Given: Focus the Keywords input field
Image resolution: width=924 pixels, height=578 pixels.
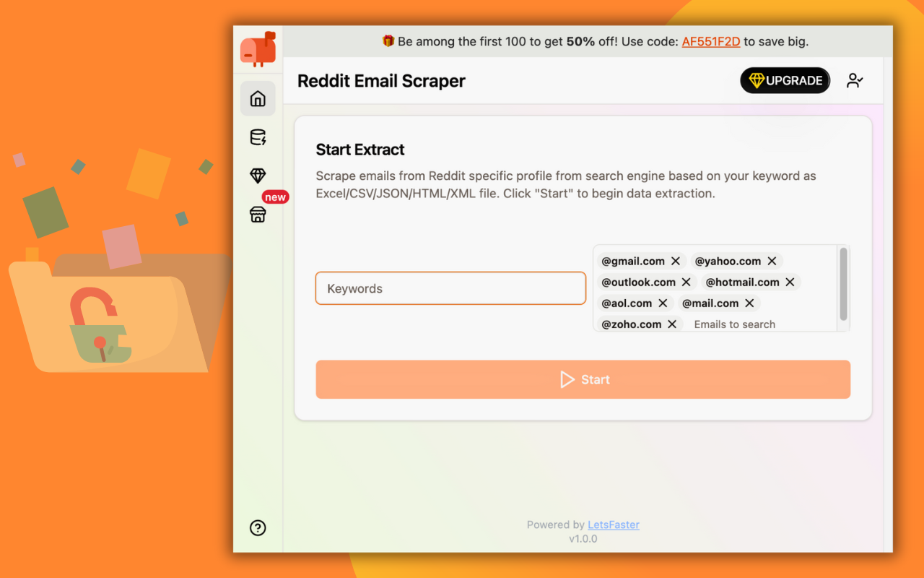Looking at the screenshot, I should point(450,288).
